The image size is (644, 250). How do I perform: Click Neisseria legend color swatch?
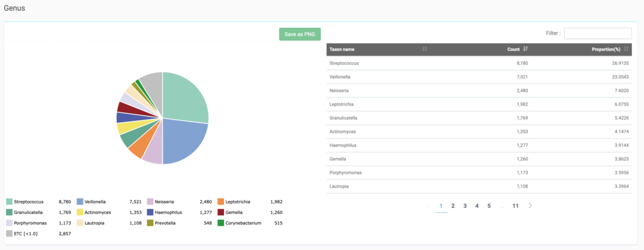tap(150, 202)
